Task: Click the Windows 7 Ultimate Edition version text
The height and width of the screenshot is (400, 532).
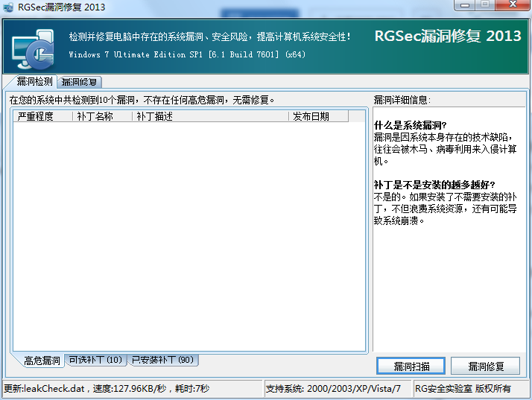Action: (x=187, y=54)
